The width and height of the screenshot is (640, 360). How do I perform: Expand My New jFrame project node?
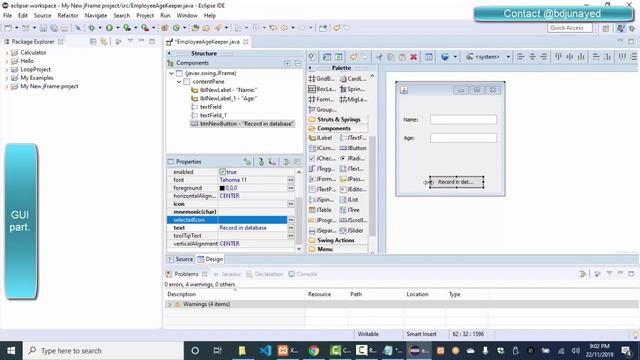pyautogui.click(x=7, y=87)
